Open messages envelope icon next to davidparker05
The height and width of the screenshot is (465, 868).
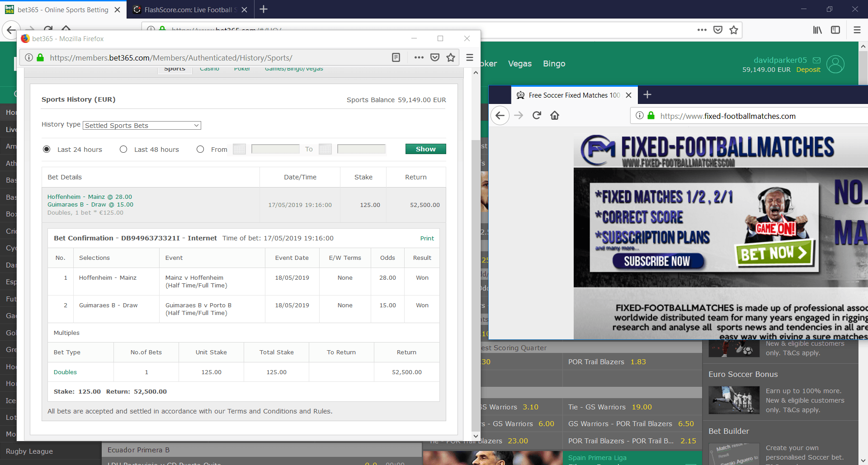(x=816, y=60)
